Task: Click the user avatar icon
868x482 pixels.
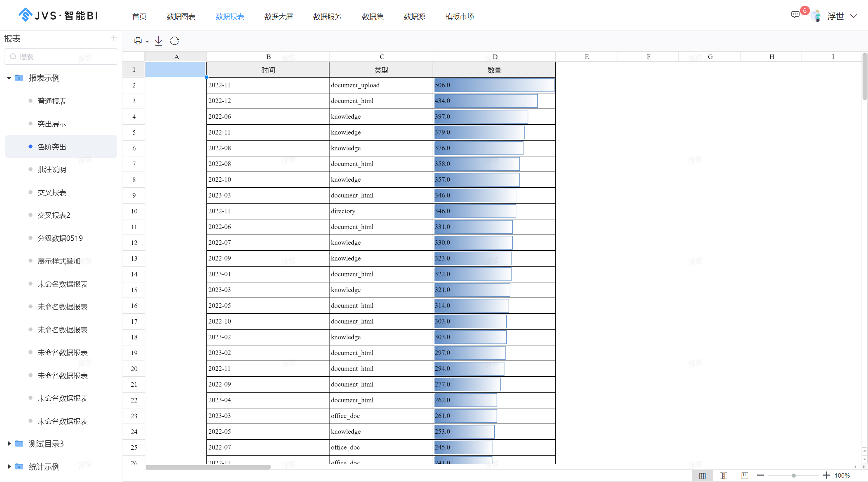Action: pos(816,16)
